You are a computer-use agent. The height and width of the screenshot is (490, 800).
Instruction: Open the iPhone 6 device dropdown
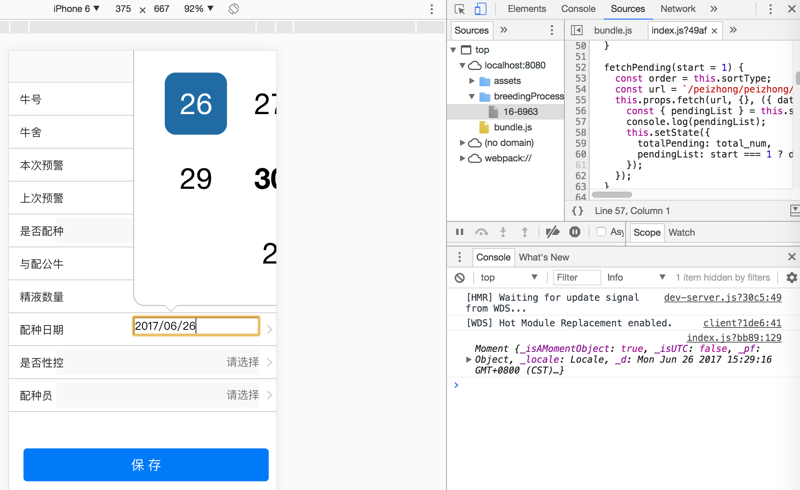click(77, 9)
